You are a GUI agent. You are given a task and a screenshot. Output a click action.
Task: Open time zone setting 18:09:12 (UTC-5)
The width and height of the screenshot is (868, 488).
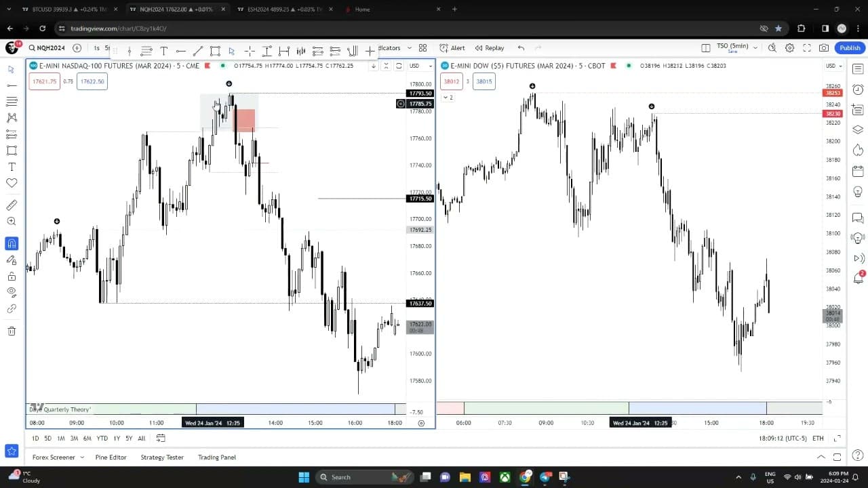point(783,439)
